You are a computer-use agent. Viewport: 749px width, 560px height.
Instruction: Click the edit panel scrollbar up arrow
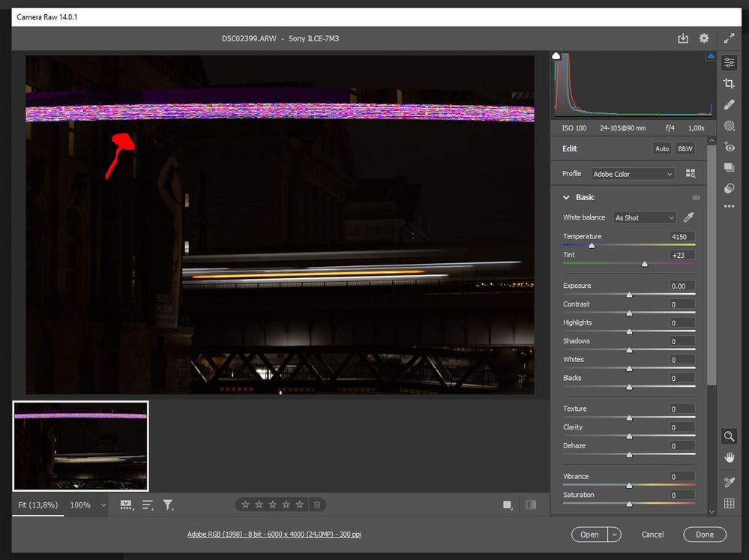pyautogui.click(x=712, y=141)
